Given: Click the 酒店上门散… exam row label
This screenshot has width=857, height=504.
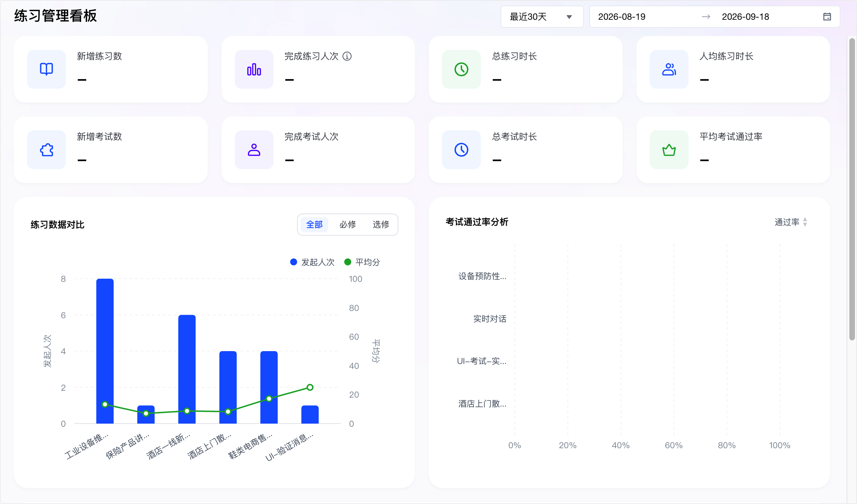Looking at the screenshot, I should (482, 404).
